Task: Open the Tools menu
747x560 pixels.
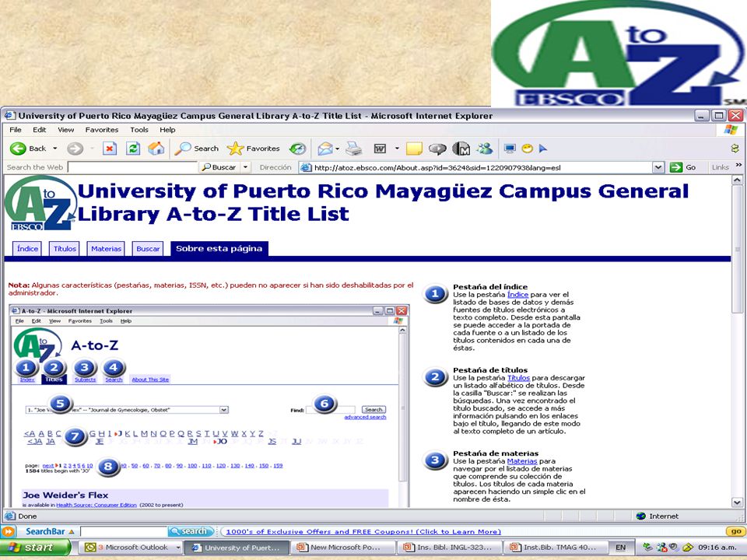Action: click(x=139, y=130)
